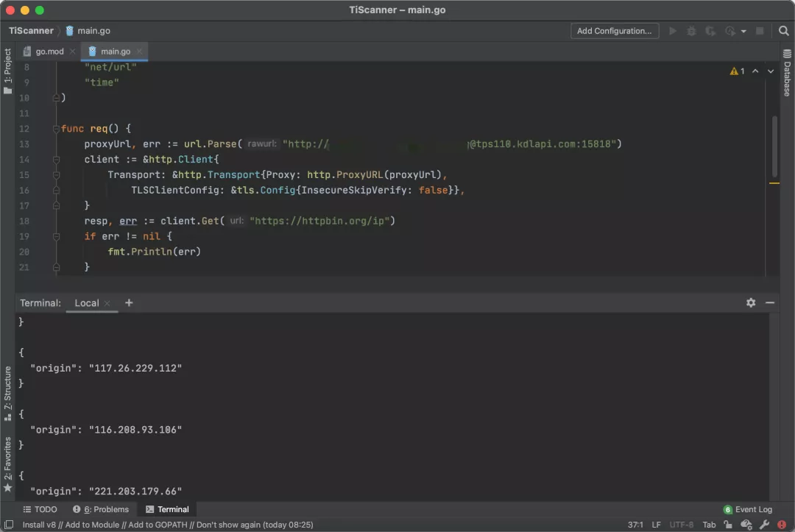The width and height of the screenshot is (795, 532).
Task: Collapse the import block fold marker
Action: point(56,98)
